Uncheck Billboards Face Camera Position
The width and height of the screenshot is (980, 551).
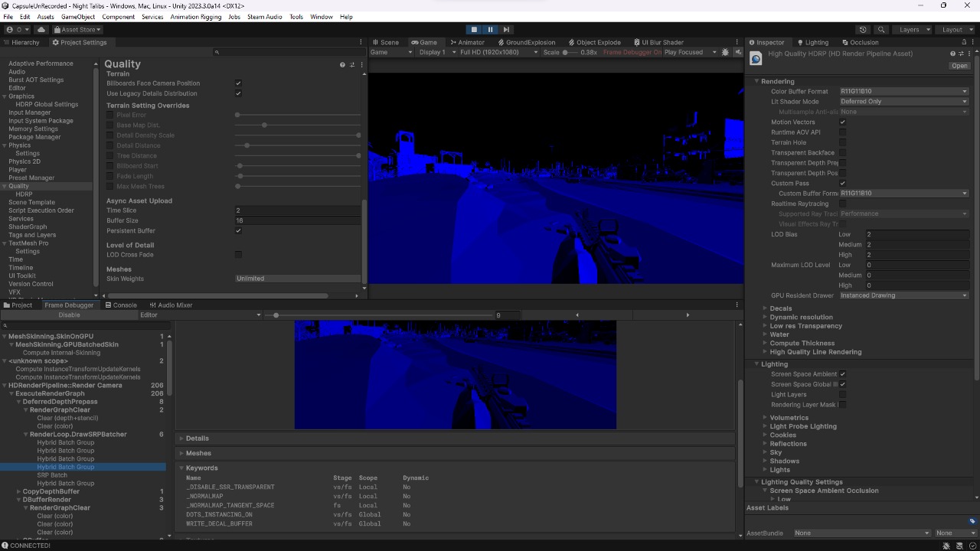point(238,83)
